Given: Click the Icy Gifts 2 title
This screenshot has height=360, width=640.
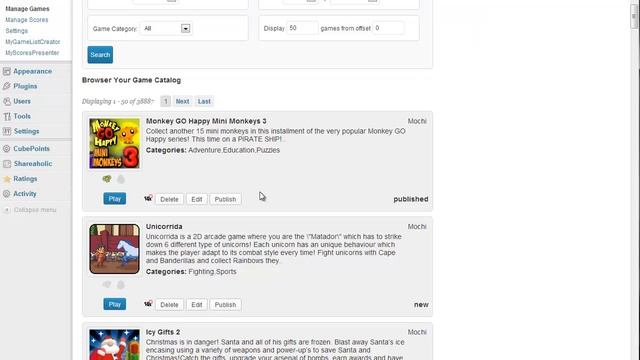Looking at the screenshot, I should 163,332.
